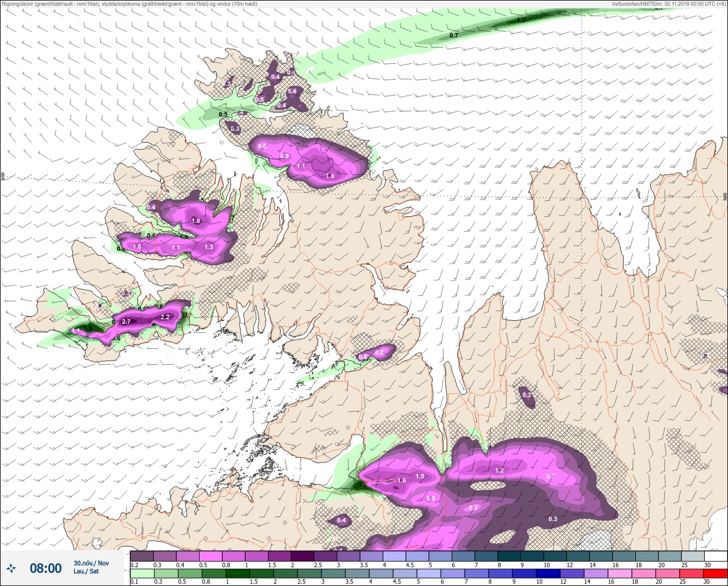728x586 pixels.
Task: Select upper legend swatch between 0.5 and 0.8
Action: 210,556
